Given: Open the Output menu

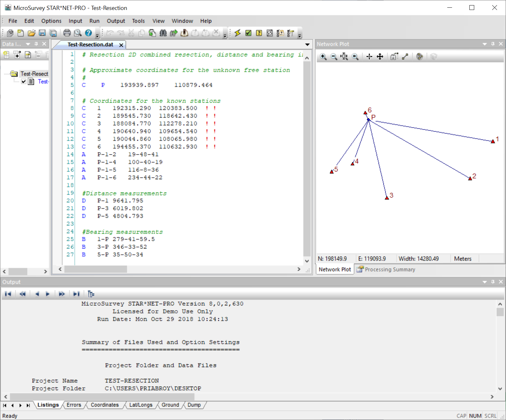Looking at the screenshot, I should click(x=116, y=21).
